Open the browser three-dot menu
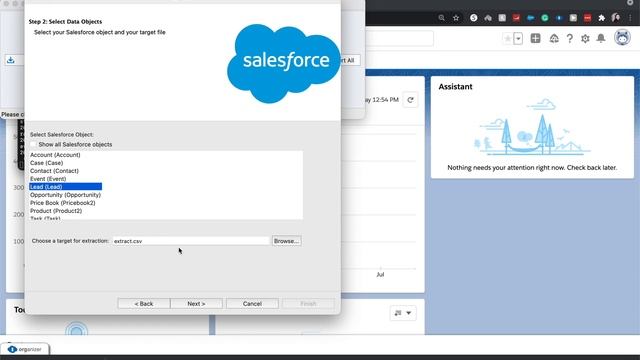The image size is (640, 360). (631, 18)
